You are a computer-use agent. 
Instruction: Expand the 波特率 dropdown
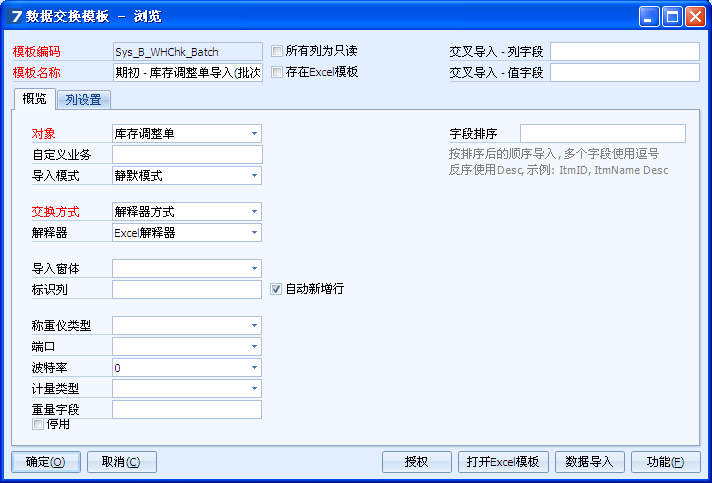254,368
